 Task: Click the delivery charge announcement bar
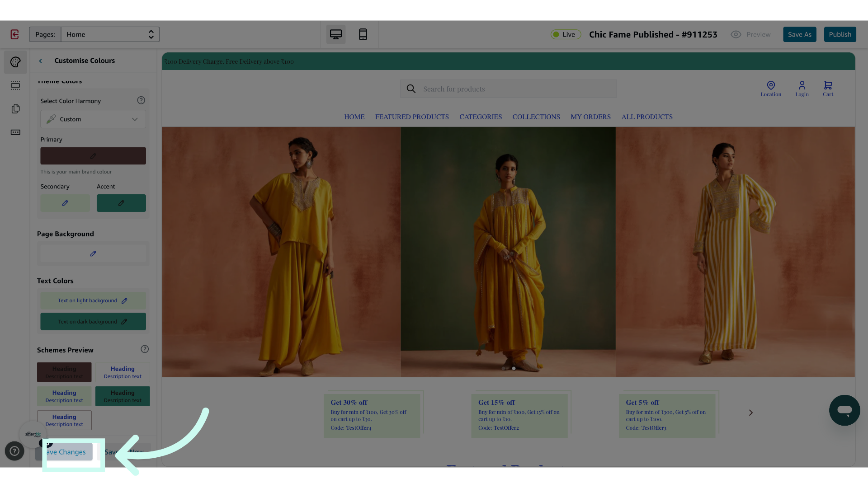509,61
